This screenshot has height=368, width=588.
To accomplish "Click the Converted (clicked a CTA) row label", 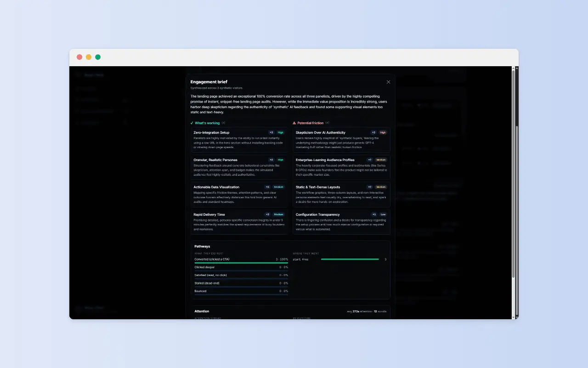I will [x=212, y=259].
